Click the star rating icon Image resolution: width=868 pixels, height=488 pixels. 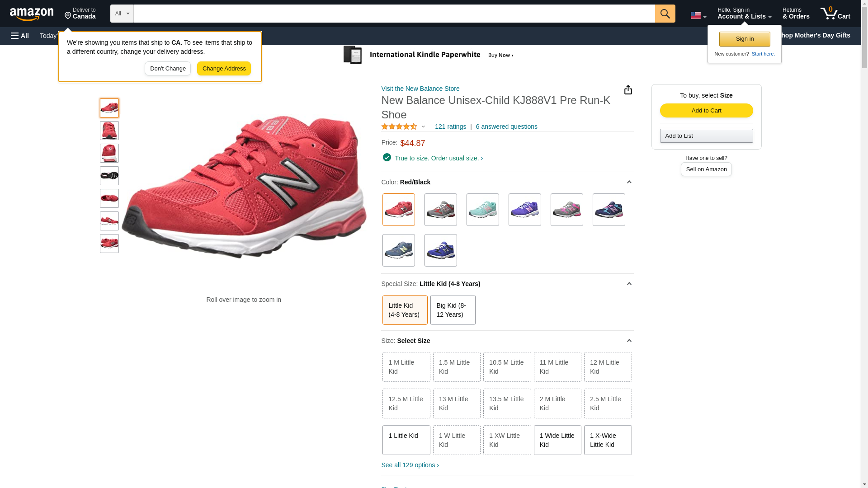pos(399,127)
